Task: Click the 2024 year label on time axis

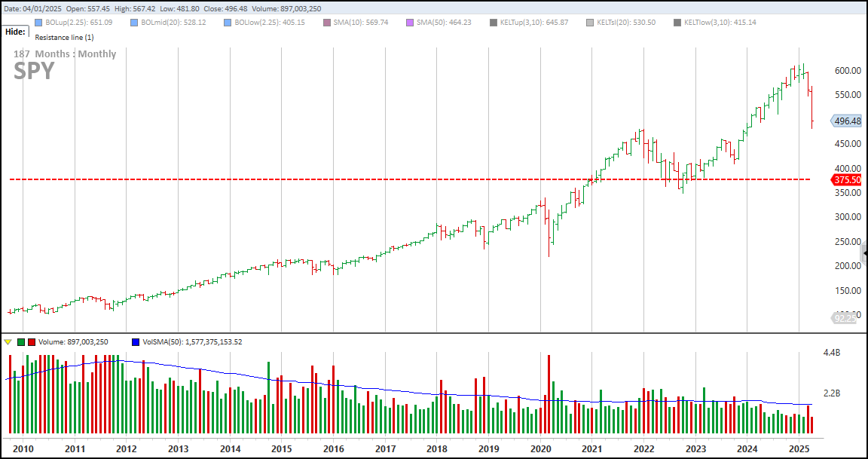Action: pos(747,448)
